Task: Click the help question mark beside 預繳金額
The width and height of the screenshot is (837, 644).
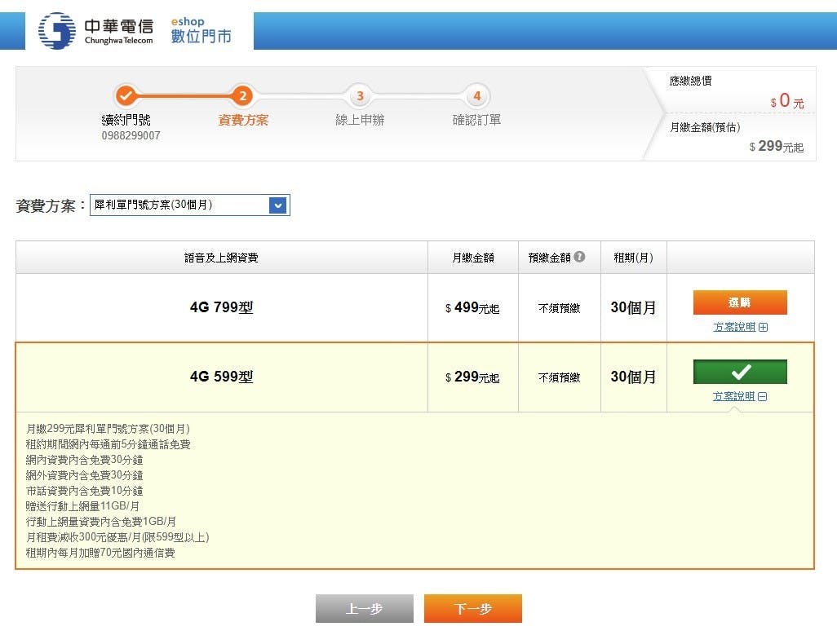Action: coord(579,257)
